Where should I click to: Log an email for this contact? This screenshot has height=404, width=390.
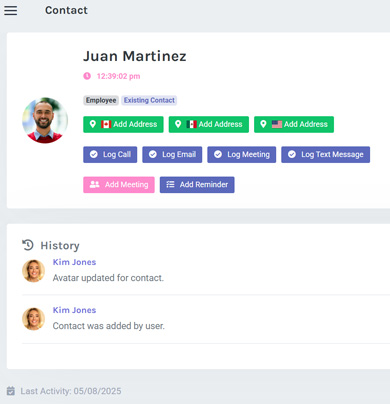tap(172, 155)
